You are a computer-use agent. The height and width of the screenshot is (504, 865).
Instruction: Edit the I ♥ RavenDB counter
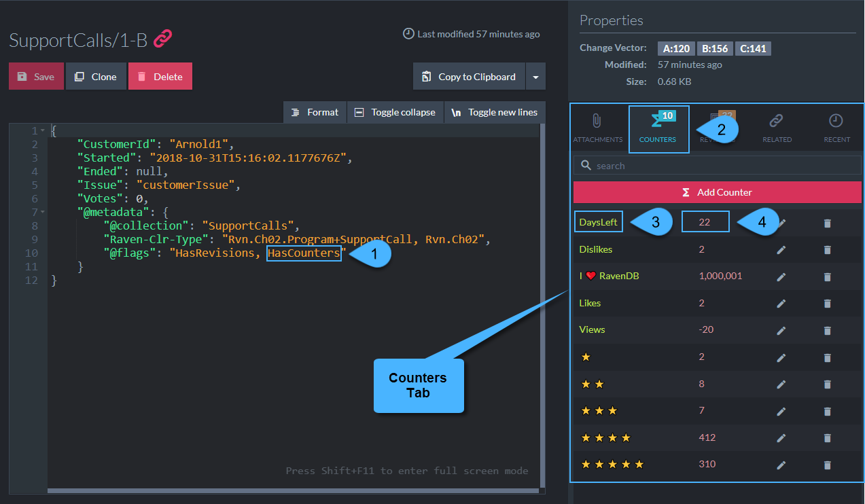(781, 276)
